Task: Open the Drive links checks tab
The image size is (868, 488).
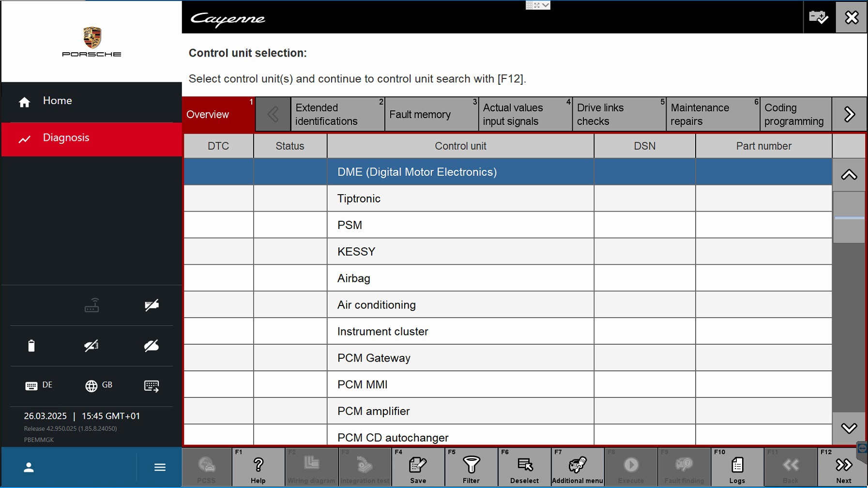Action: (x=619, y=114)
